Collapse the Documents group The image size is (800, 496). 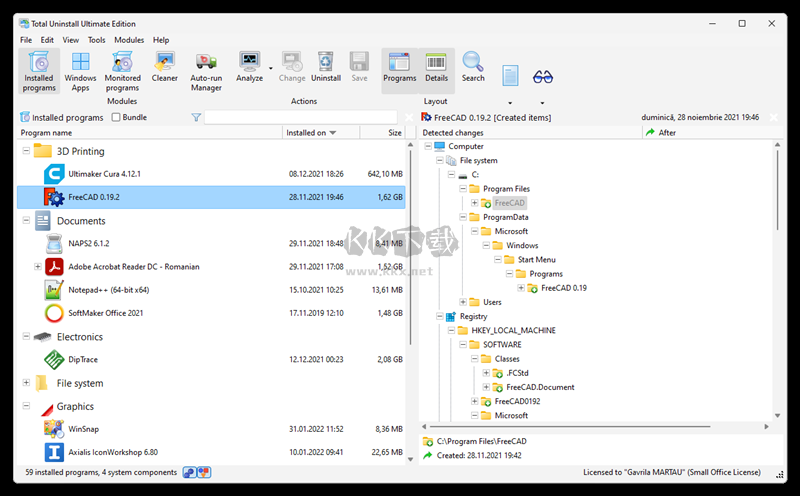[26, 220]
